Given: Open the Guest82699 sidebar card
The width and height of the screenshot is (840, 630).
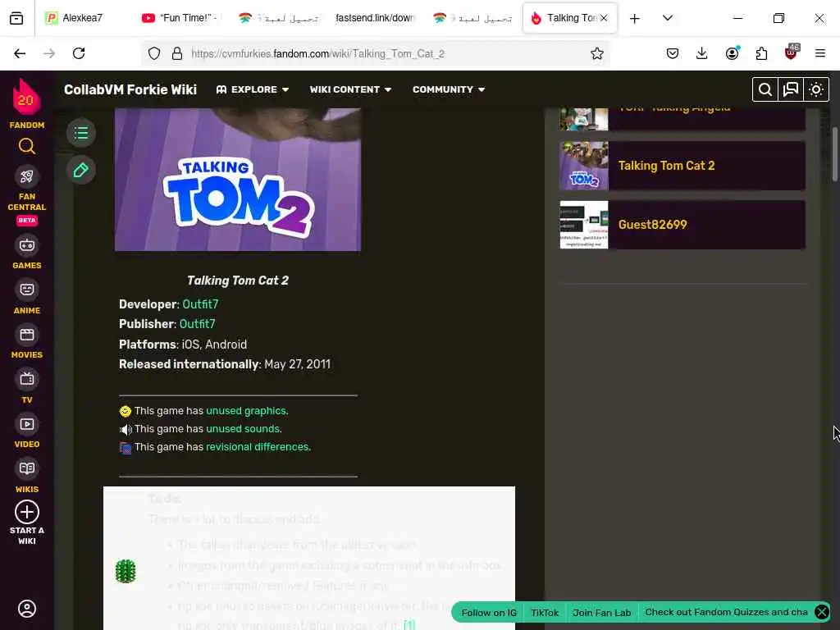Looking at the screenshot, I should tap(682, 225).
